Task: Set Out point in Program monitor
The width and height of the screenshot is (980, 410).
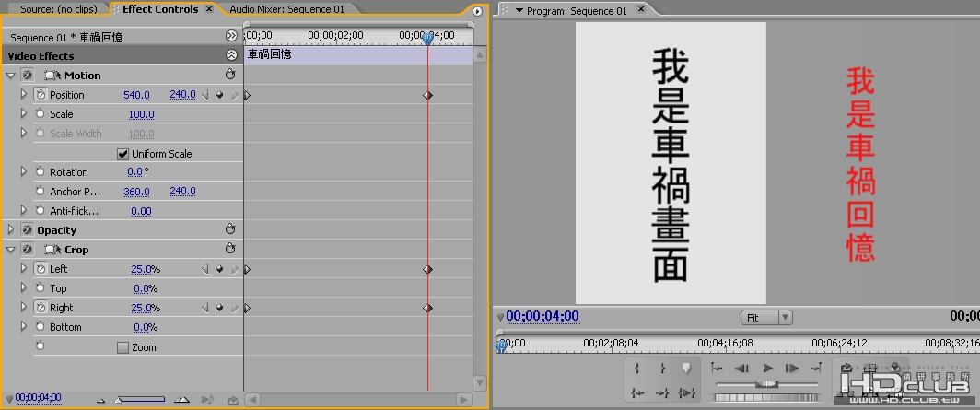Action: click(662, 369)
